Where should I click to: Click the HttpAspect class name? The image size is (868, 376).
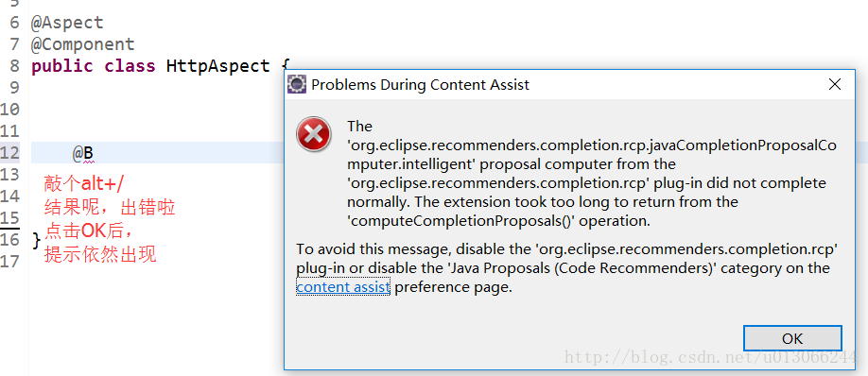coord(217,66)
